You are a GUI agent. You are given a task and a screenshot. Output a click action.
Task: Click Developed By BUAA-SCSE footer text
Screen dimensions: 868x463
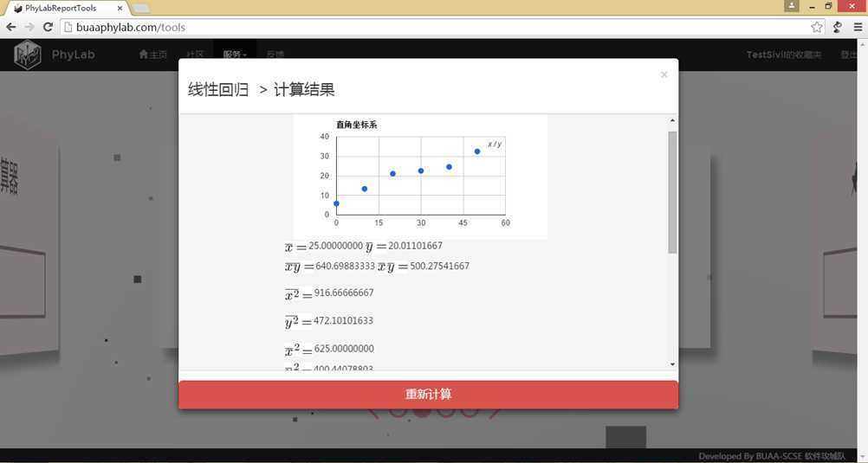coord(772,456)
